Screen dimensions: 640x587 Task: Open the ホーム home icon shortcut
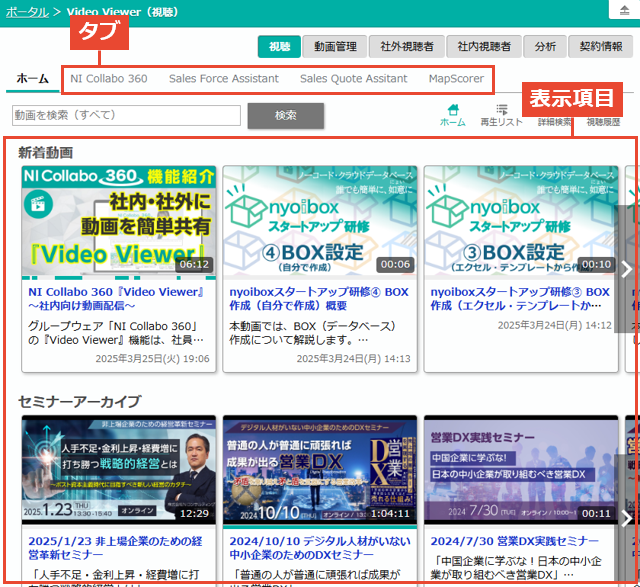[x=453, y=115]
